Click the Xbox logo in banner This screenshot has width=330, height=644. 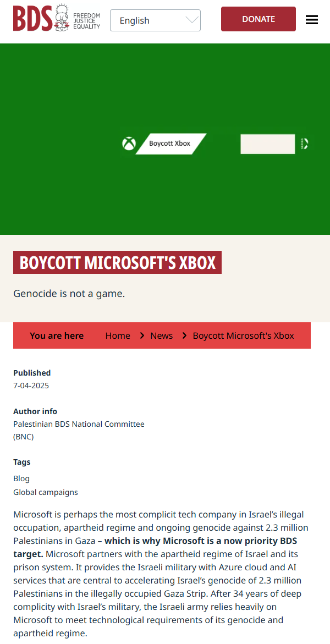point(129,144)
